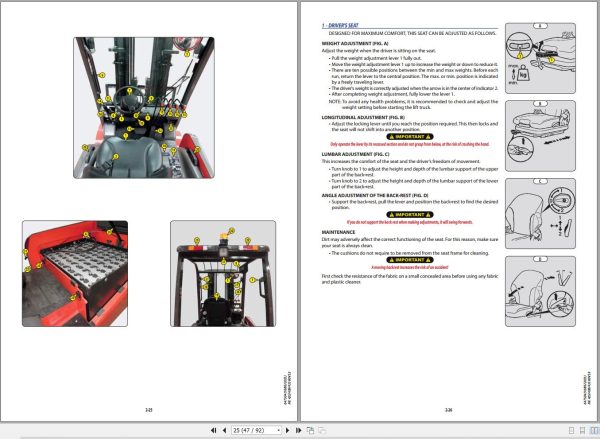
Task: Select two-page side-by-side view
Action: click(594, 431)
